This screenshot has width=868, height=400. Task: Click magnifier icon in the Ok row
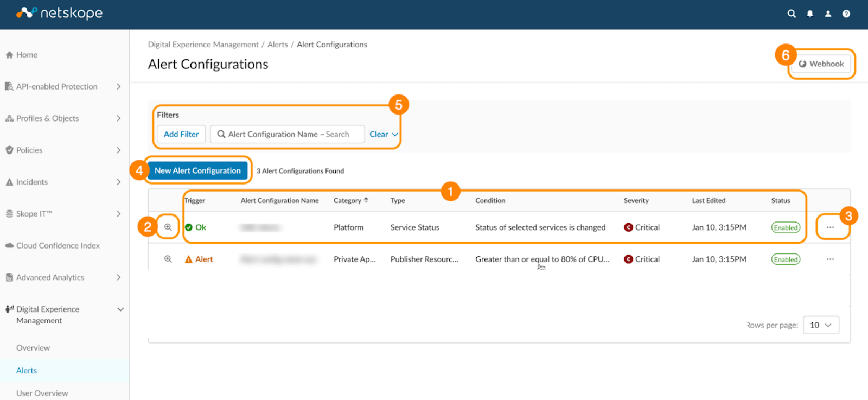click(x=168, y=227)
